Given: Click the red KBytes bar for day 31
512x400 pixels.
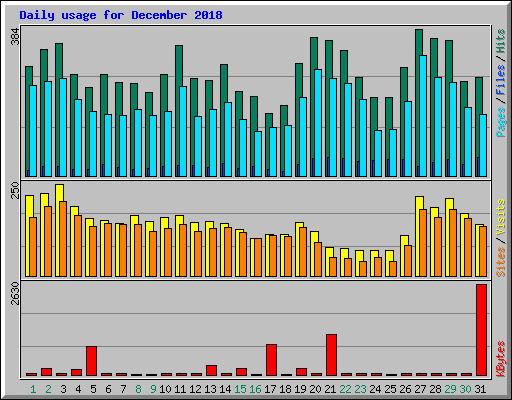Looking at the screenshot, I should 481,330.
